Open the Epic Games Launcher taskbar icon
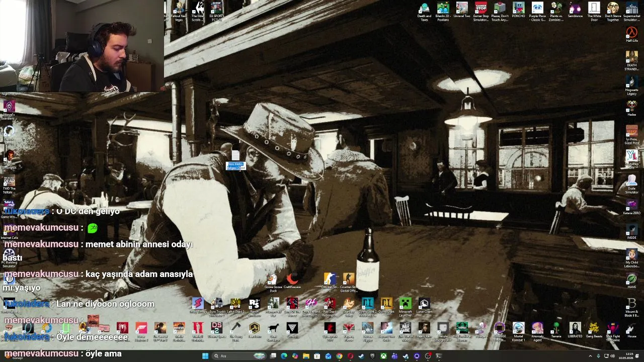 coord(372,356)
